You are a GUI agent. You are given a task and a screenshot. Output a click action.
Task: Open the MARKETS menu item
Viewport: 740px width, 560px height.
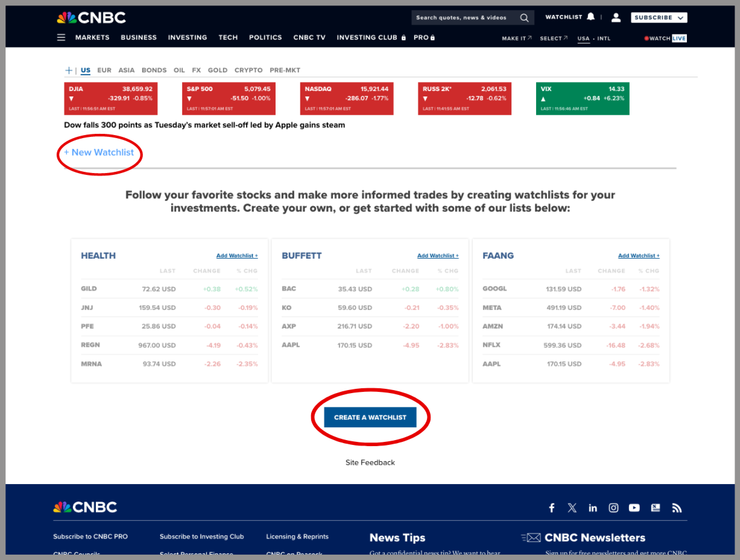92,37
